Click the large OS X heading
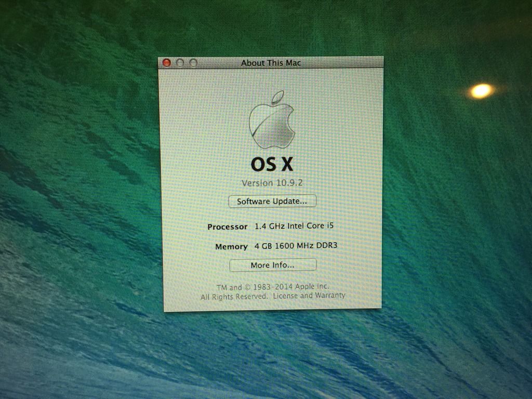Screen dimensions: 532x399 click(272, 164)
